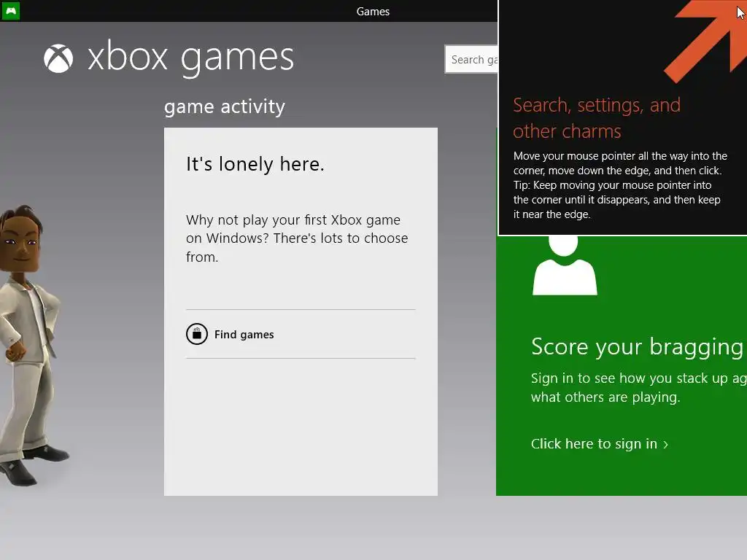Click the 'Why not play your first Xbox game' text
The width and height of the screenshot is (747, 560).
click(x=297, y=238)
